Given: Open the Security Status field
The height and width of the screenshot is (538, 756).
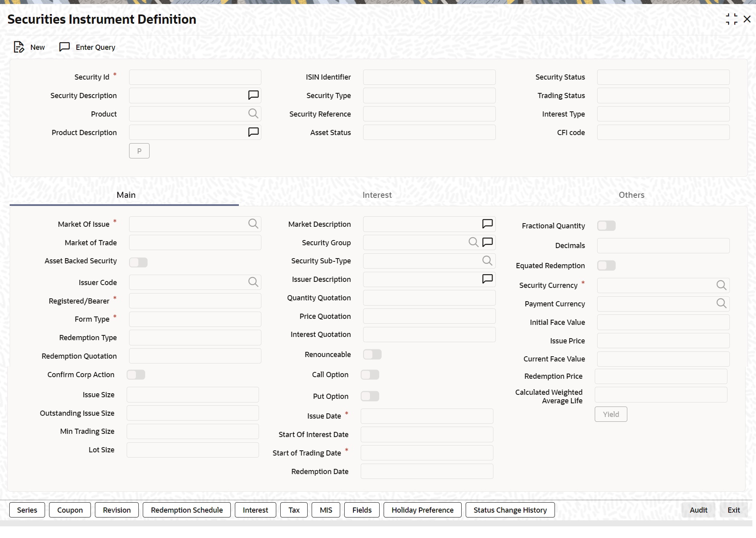Looking at the screenshot, I should click(x=663, y=77).
